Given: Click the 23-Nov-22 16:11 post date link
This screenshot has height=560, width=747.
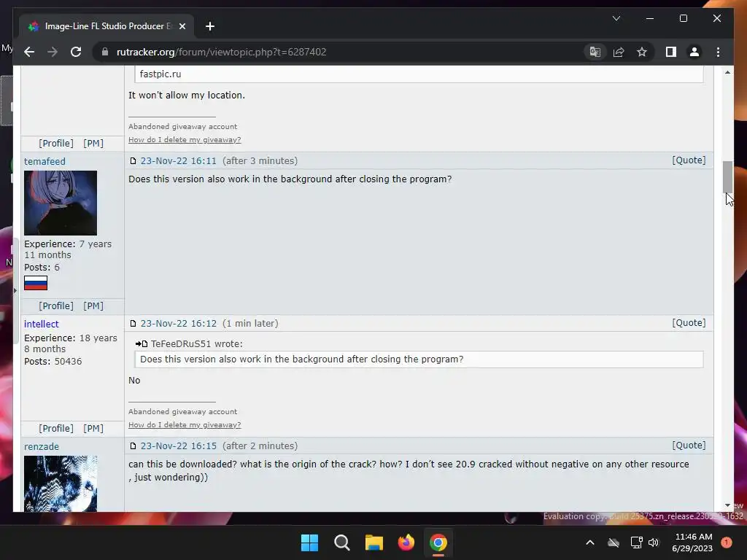Looking at the screenshot, I should click(178, 161).
